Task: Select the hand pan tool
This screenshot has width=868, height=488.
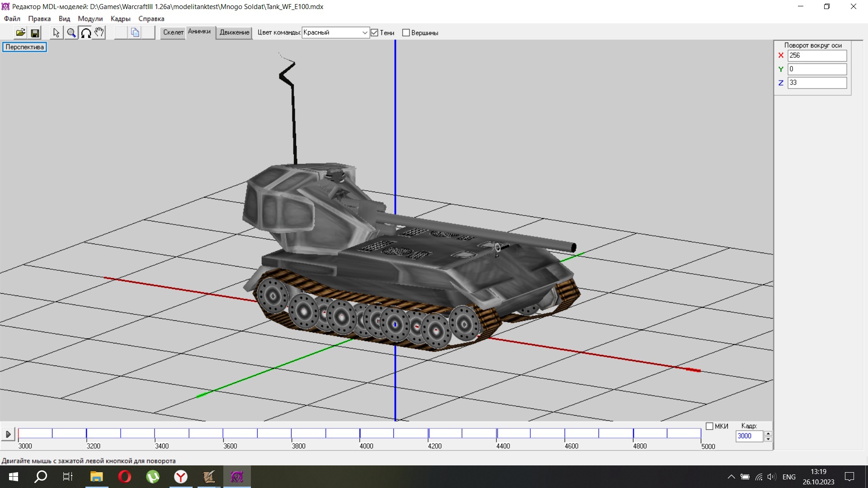Action: pyautogui.click(x=99, y=33)
